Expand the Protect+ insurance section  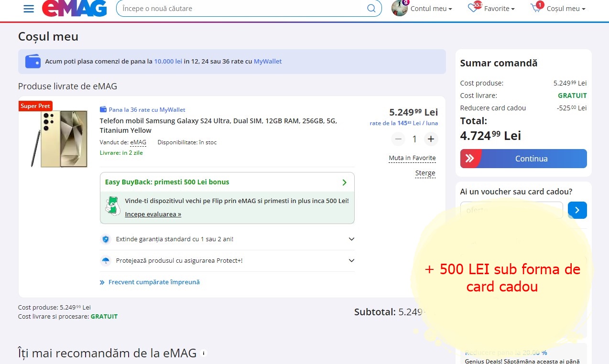tap(351, 261)
